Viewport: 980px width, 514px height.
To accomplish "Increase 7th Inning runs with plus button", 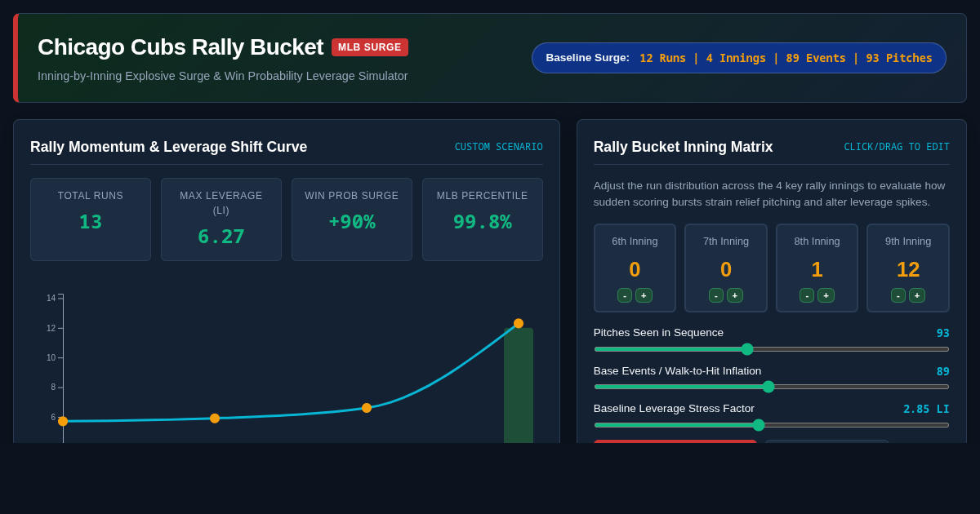I will point(735,295).
